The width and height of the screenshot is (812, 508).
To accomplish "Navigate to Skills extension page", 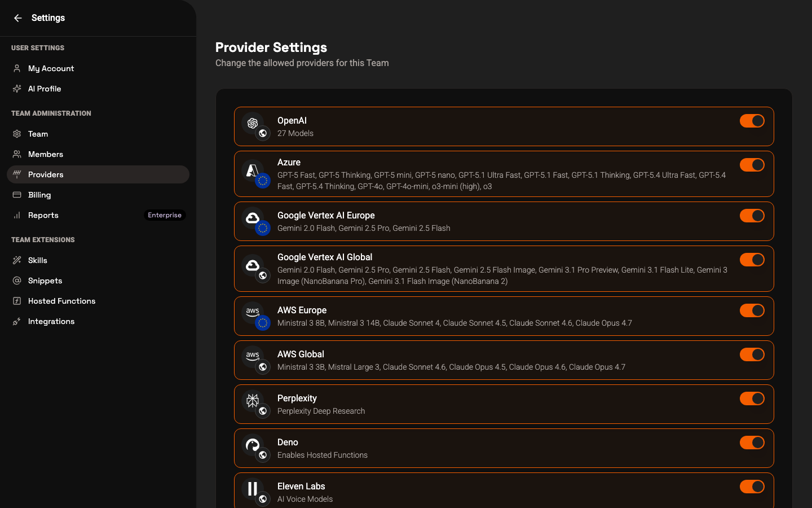I will (98, 260).
